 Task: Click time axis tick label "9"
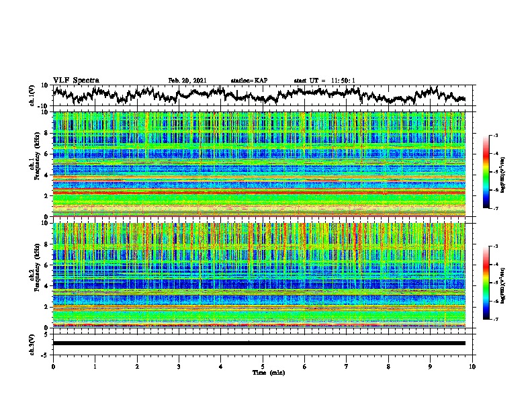(x=430, y=367)
